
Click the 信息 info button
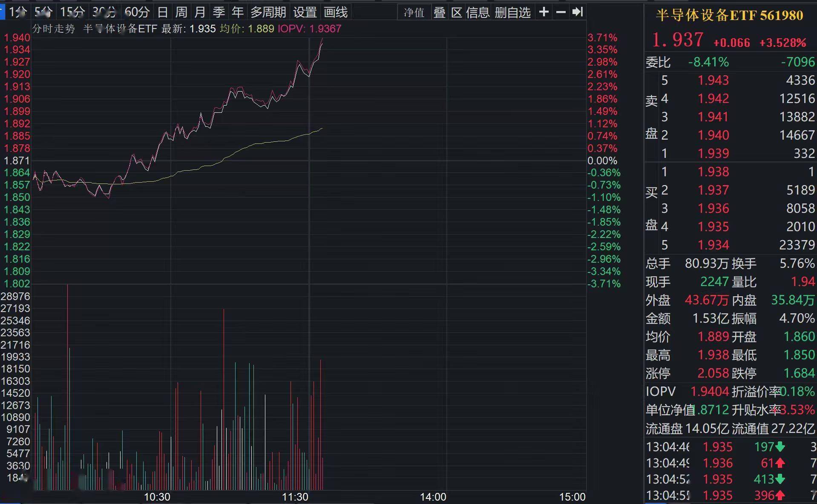(478, 12)
